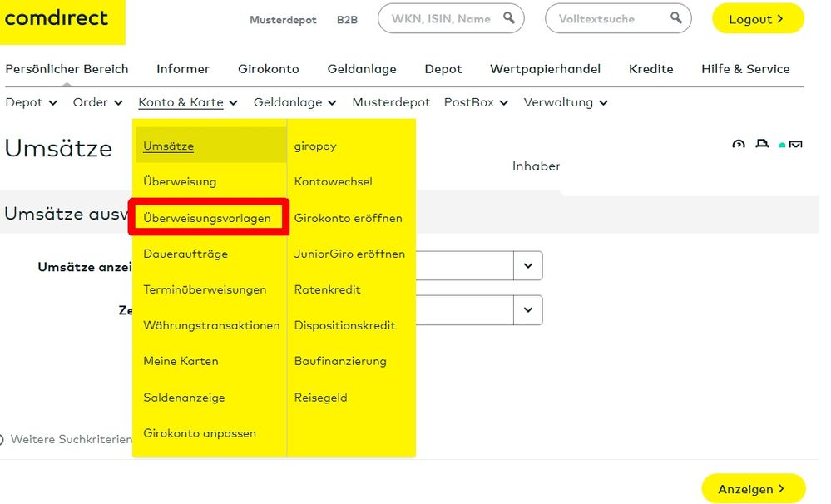Click the magnifier in the Volltextsuche field

coord(675,17)
